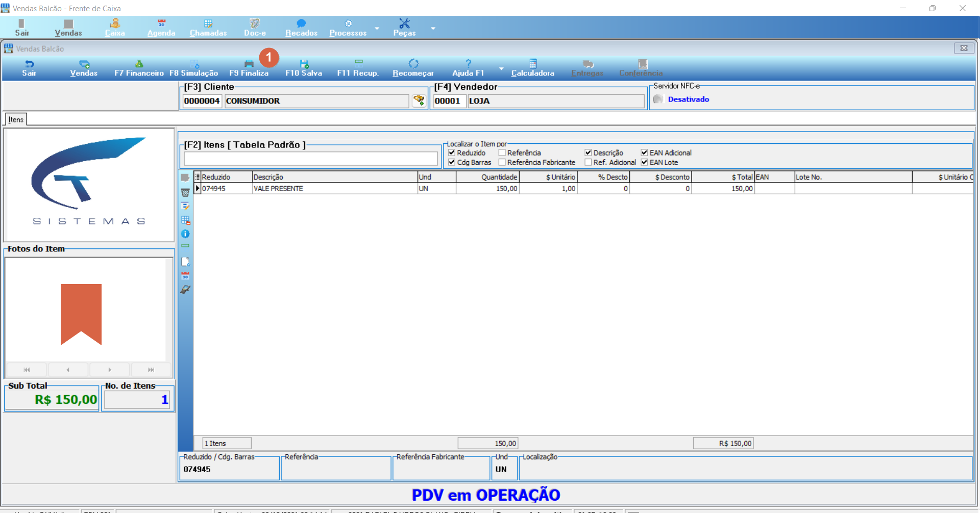980x513 pixels.
Task: Toggle the Reduzido search checkbox
Action: [452, 152]
